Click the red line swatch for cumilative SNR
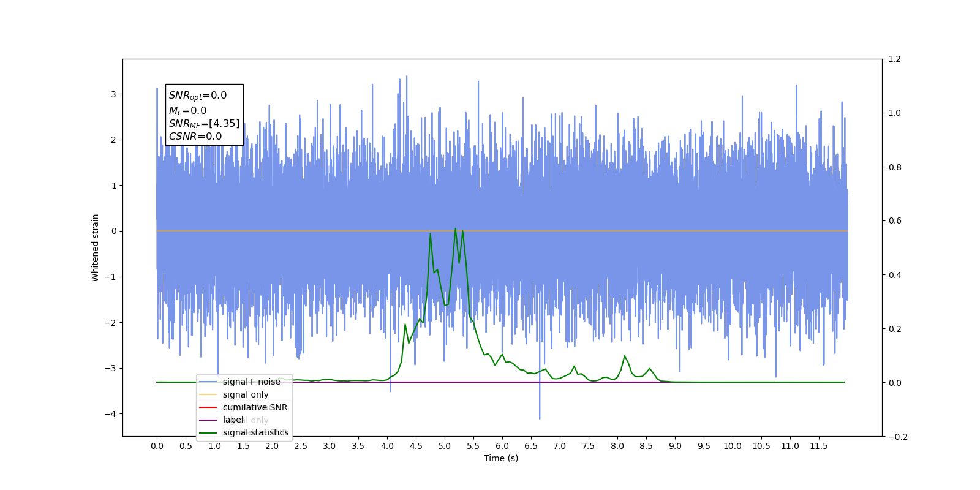Screen dimensions: 980x490 (x=208, y=407)
